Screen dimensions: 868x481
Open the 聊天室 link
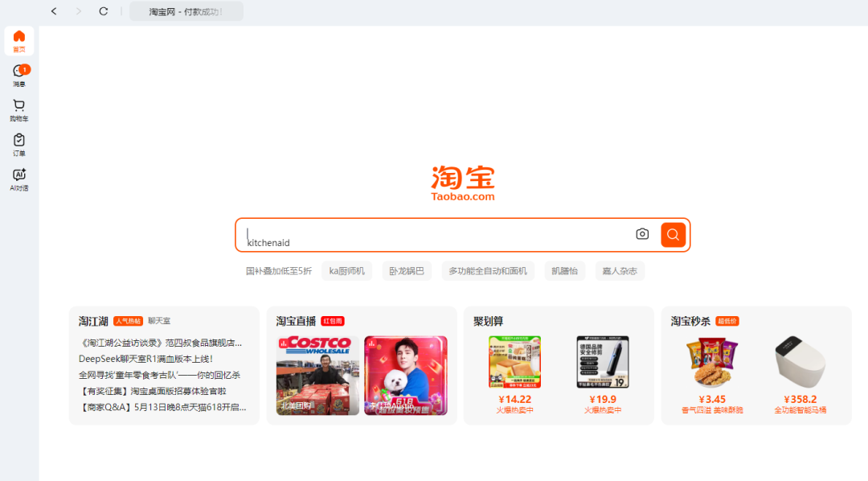[159, 321]
